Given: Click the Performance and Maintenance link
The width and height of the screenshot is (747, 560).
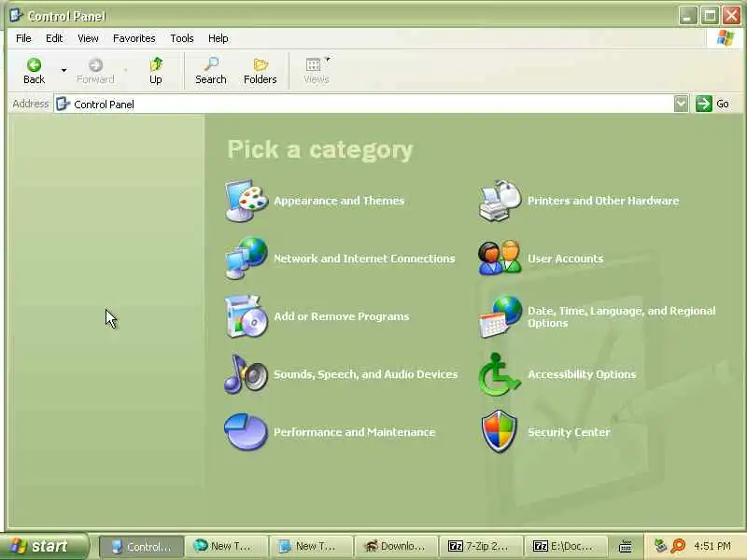Looking at the screenshot, I should click(x=355, y=432).
